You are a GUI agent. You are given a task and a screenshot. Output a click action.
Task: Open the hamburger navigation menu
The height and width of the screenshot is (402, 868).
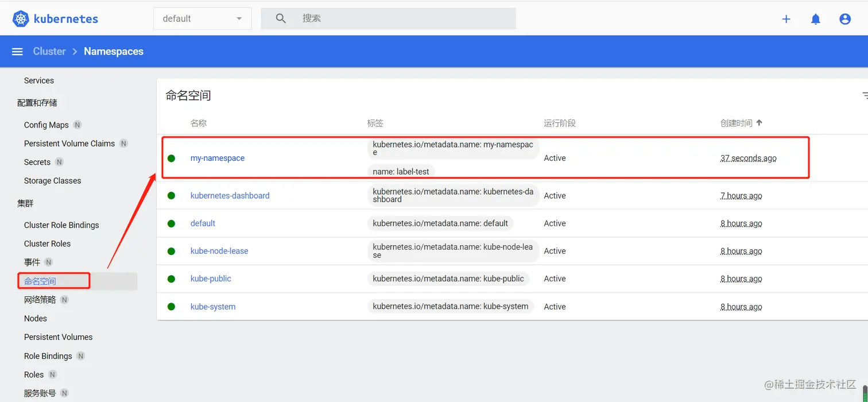[x=17, y=52]
